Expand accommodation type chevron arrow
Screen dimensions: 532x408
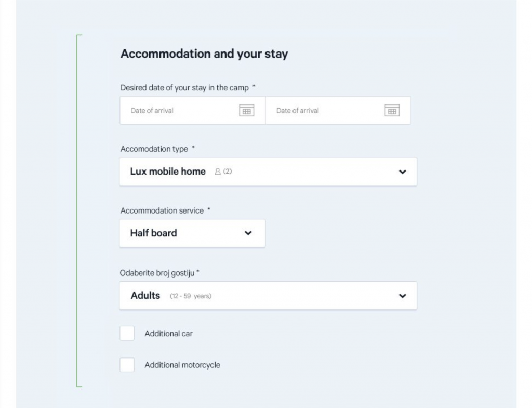pyautogui.click(x=402, y=172)
